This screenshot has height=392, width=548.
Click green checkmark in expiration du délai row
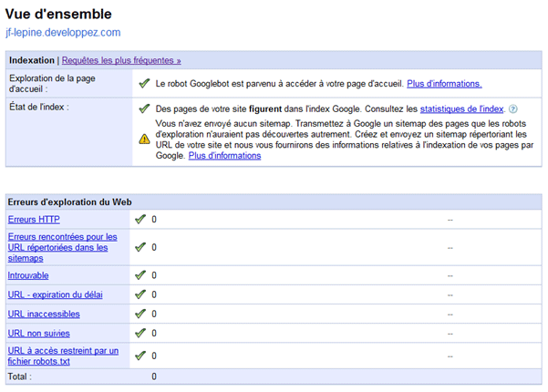point(140,294)
